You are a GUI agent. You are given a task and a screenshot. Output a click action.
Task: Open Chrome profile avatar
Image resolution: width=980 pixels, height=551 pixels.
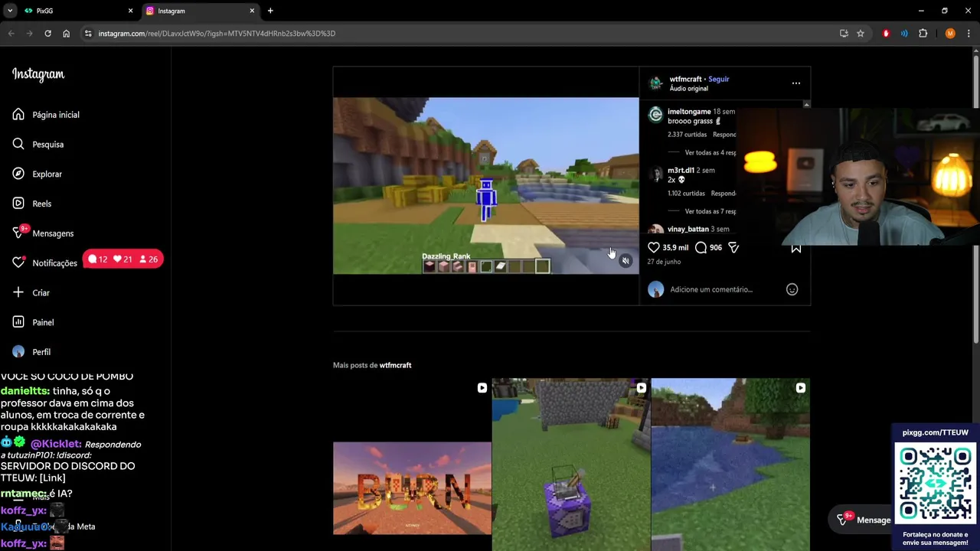tap(950, 34)
